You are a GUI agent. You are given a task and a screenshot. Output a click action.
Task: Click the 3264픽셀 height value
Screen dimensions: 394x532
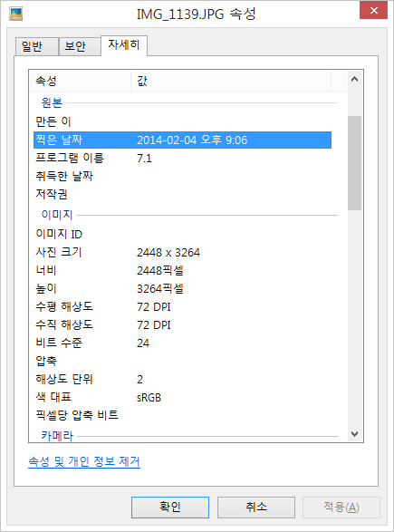(x=160, y=289)
